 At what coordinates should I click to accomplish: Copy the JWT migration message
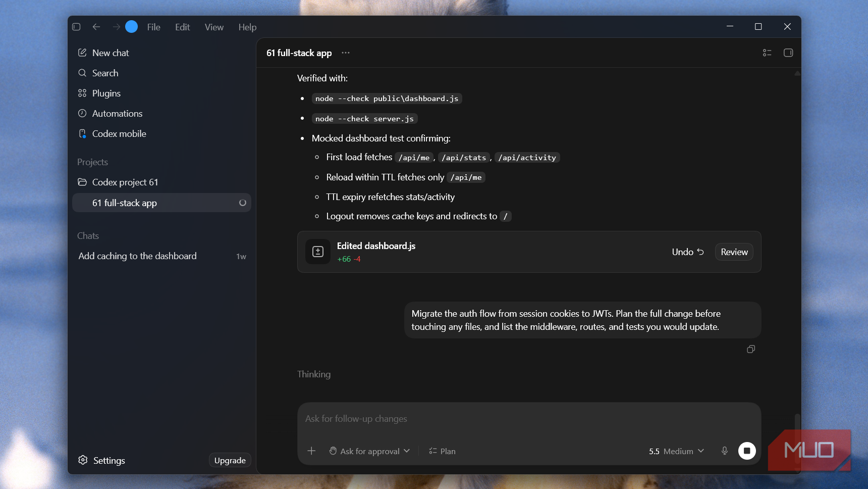pyautogui.click(x=751, y=349)
